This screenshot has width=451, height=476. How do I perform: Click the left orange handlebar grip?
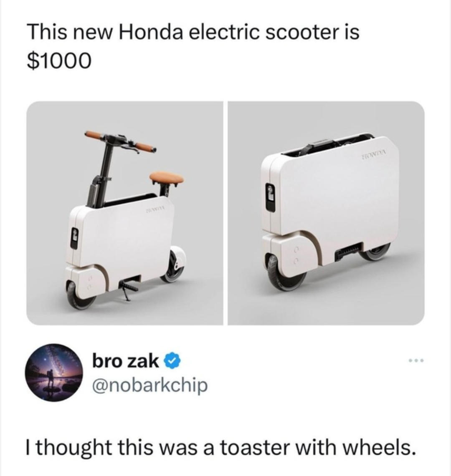[x=95, y=136]
